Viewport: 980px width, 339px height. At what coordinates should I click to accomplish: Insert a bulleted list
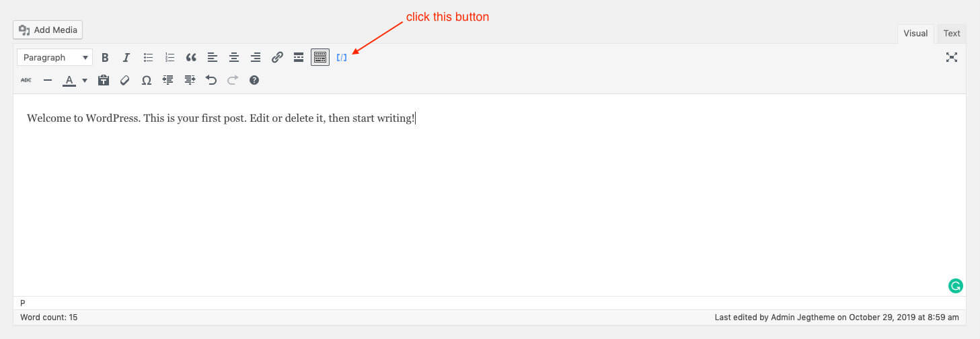[148, 58]
